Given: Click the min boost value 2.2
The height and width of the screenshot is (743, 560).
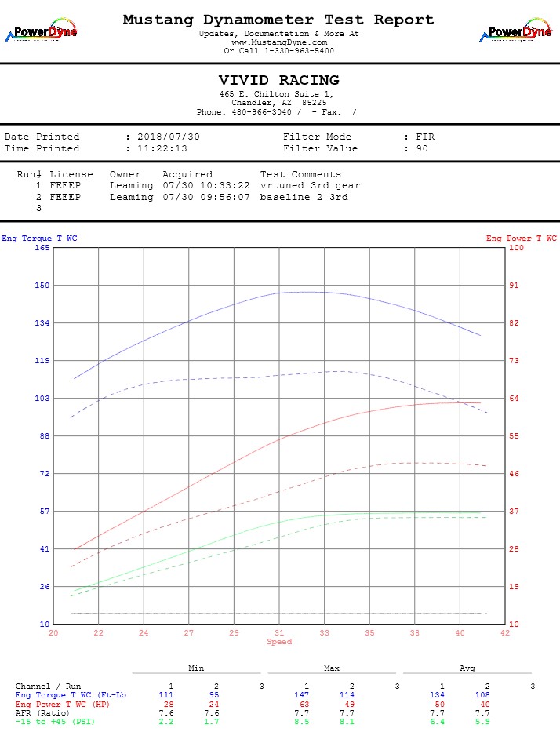Looking at the screenshot, I should [165, 722].
